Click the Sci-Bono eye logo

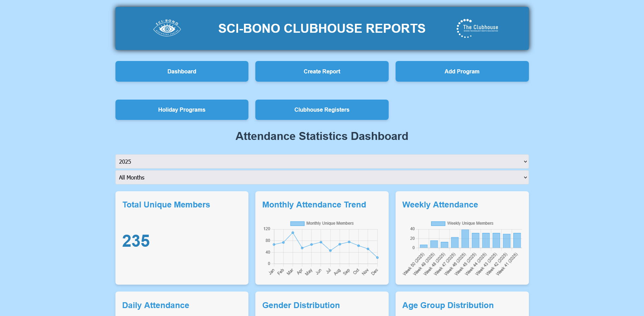click(167, 28)
